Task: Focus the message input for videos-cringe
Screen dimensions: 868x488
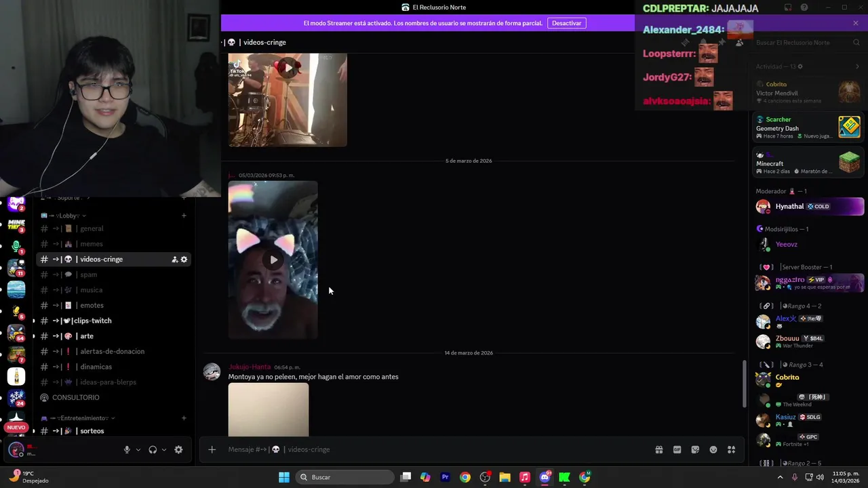Action: 434,449
